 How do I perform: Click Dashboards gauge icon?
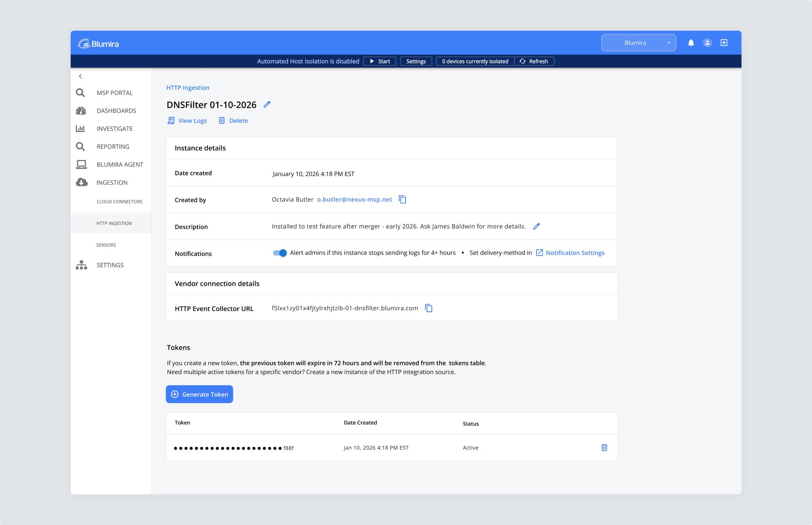[x=81, y=111]
